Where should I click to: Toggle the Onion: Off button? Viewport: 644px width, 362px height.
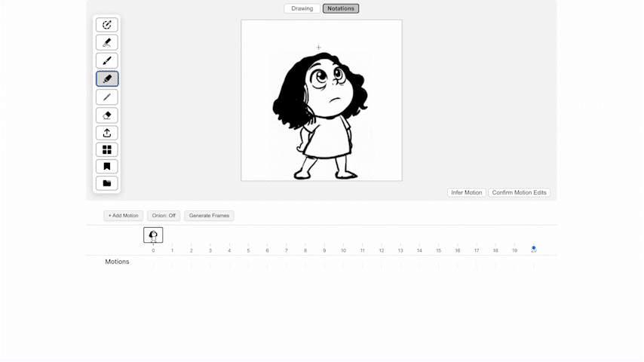(x=164, y=216)
